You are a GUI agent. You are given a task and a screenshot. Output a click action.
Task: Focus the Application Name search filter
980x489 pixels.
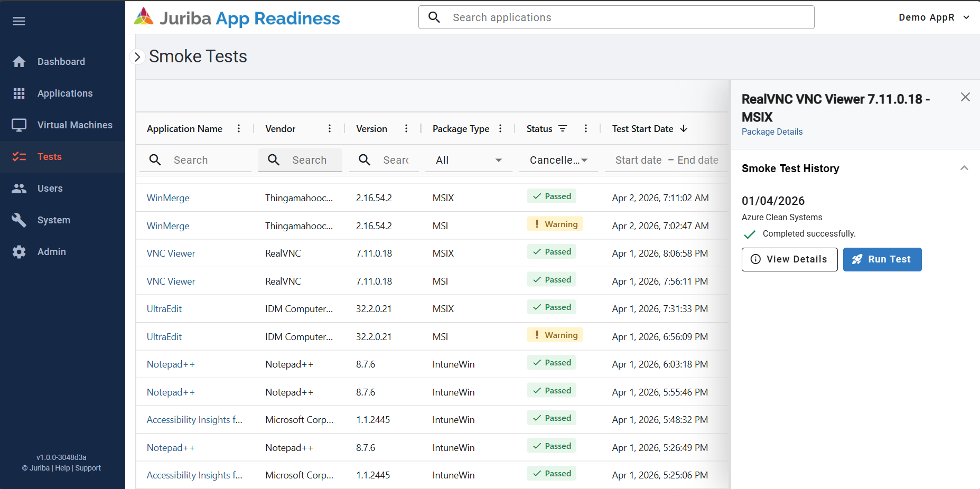(x=195, y=160)
